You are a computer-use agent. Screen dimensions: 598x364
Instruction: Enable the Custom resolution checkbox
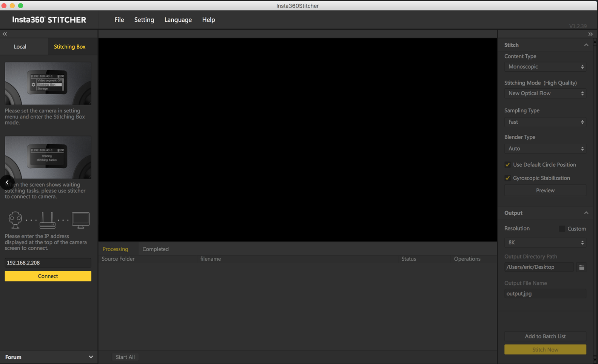pos(562,229)
